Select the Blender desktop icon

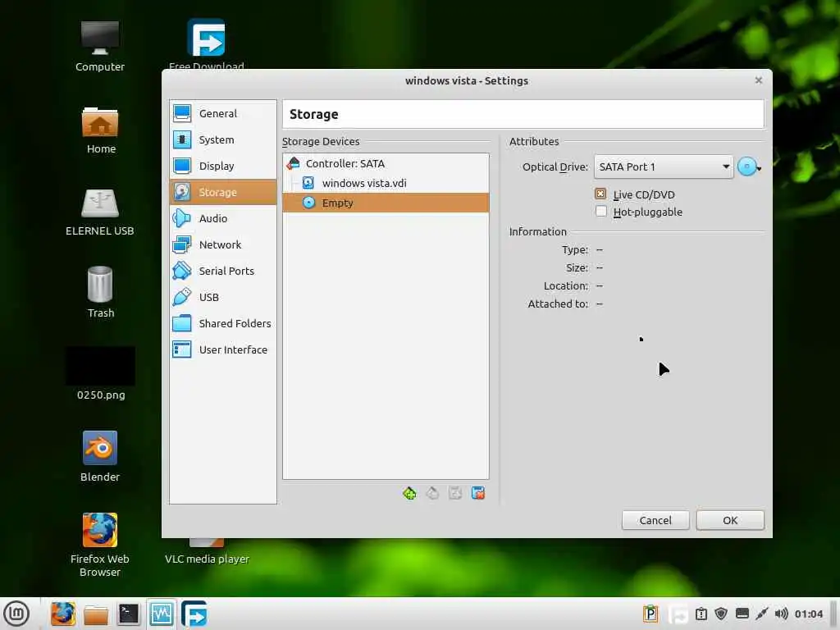point(100,456)
